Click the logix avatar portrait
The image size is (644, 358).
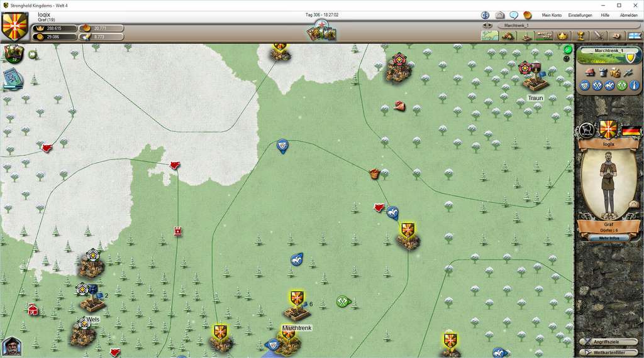(x=608, y=184)
